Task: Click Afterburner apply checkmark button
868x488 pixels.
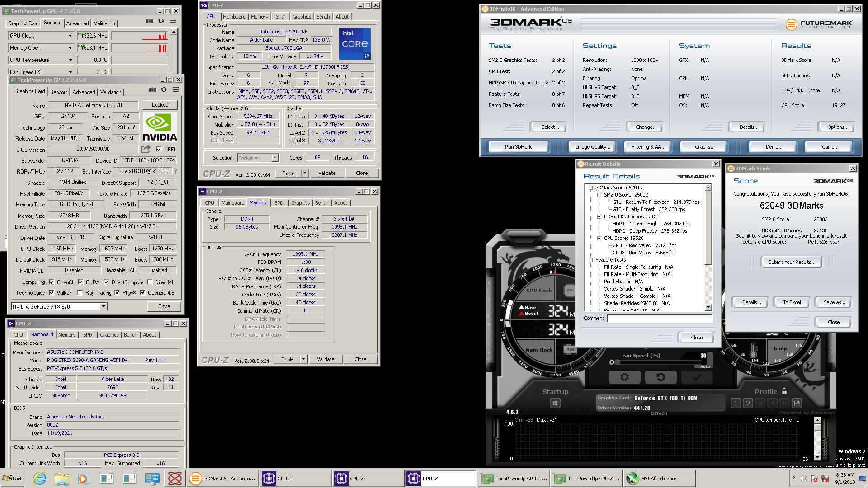Action: 697,377
